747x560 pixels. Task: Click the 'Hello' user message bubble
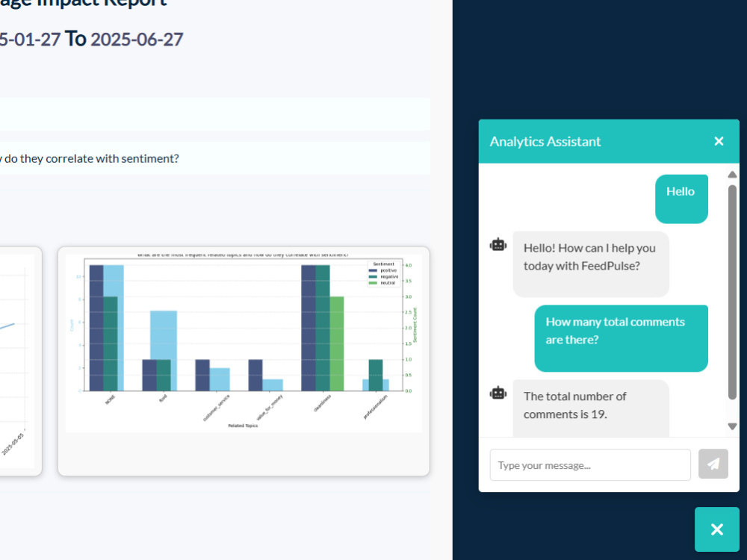[681, 199]
